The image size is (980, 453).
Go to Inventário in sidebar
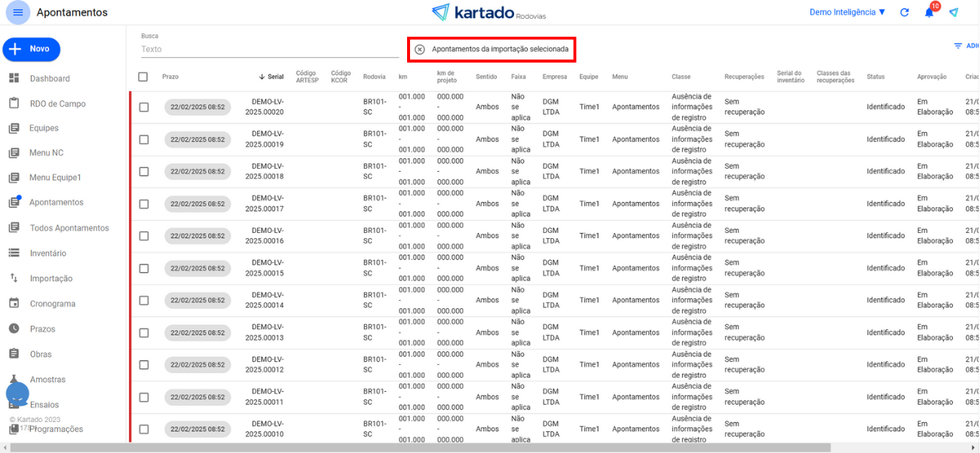pos(47,253)
